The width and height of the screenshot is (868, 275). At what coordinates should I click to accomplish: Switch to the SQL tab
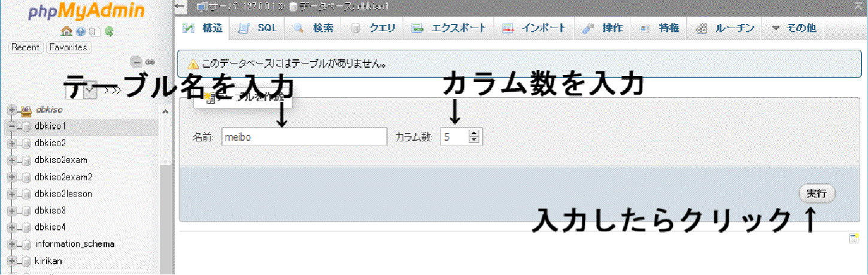[258, 28]
